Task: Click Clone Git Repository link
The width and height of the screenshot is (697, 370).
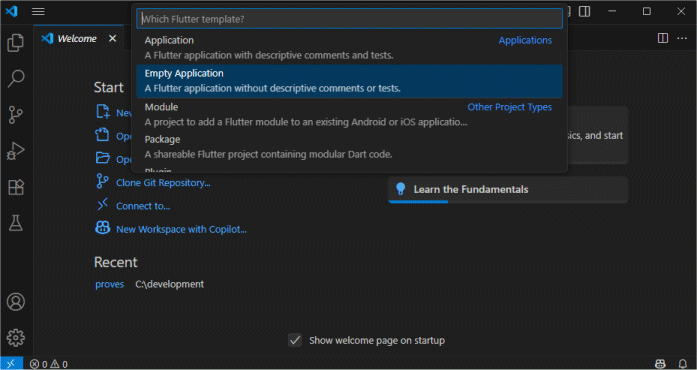Action: (163, 183)
